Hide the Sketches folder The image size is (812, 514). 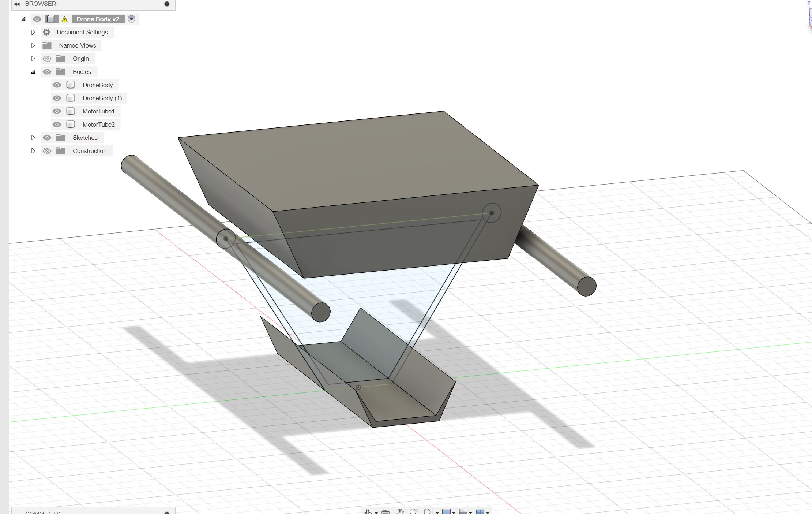(x=47, y=138)
